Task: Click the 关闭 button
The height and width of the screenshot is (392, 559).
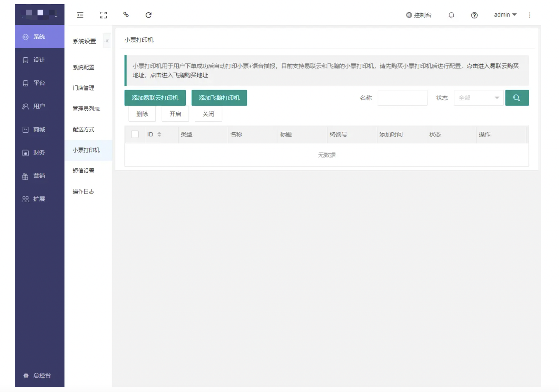Action: pyautogui.click(x=208, y=114)
